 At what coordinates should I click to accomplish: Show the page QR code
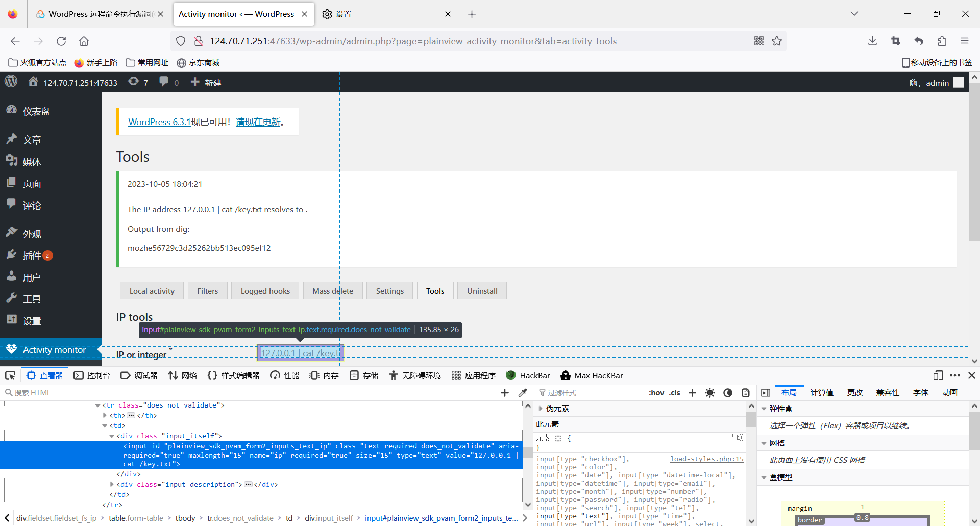[x=759, y=41]
